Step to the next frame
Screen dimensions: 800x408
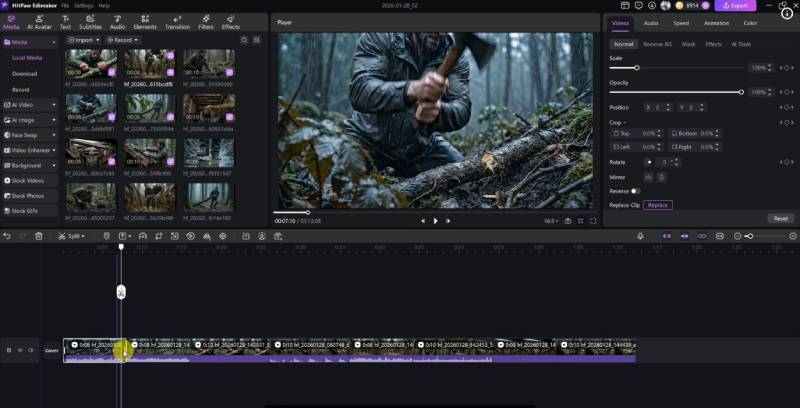point(448,221)
